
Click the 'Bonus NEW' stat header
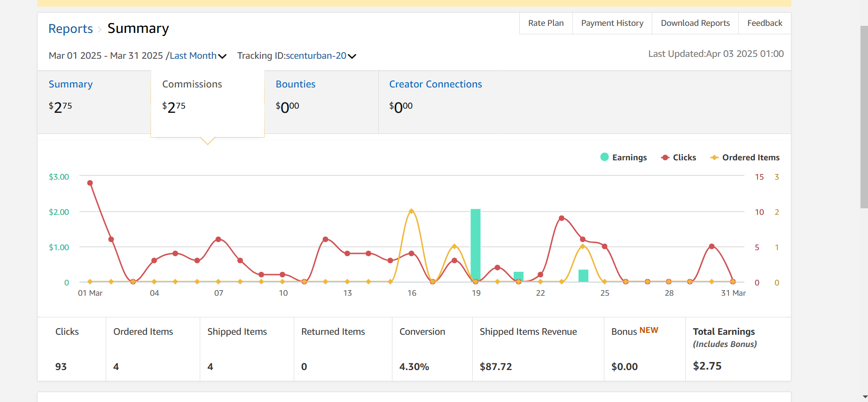click(x=635, y=331)
